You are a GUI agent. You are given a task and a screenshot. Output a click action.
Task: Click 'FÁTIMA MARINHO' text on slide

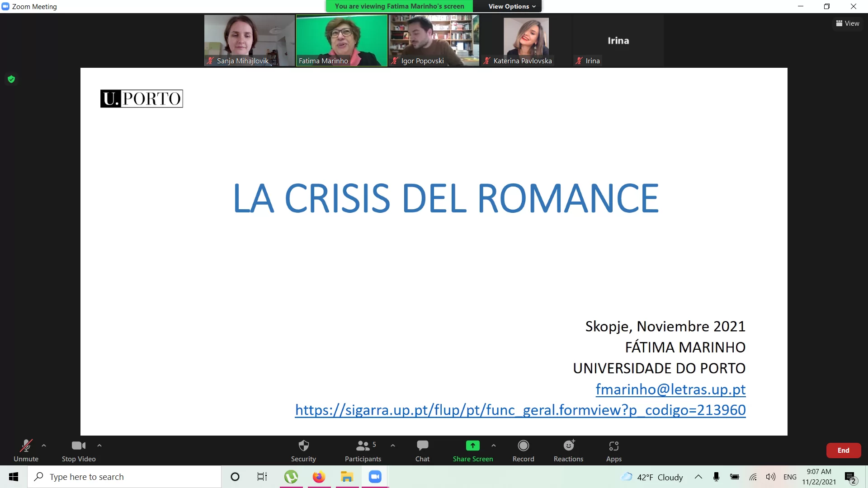(x=685, y=347)
